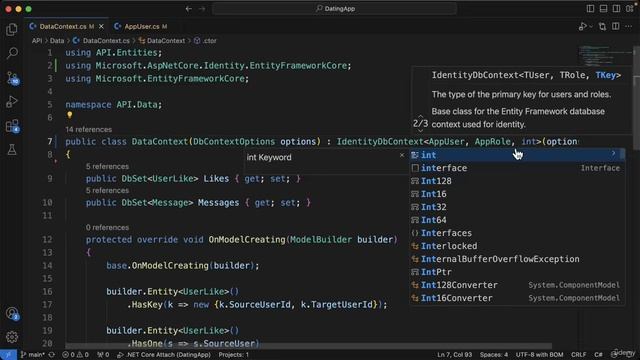Change indentation via Spaces: 4

click(494, 355)
